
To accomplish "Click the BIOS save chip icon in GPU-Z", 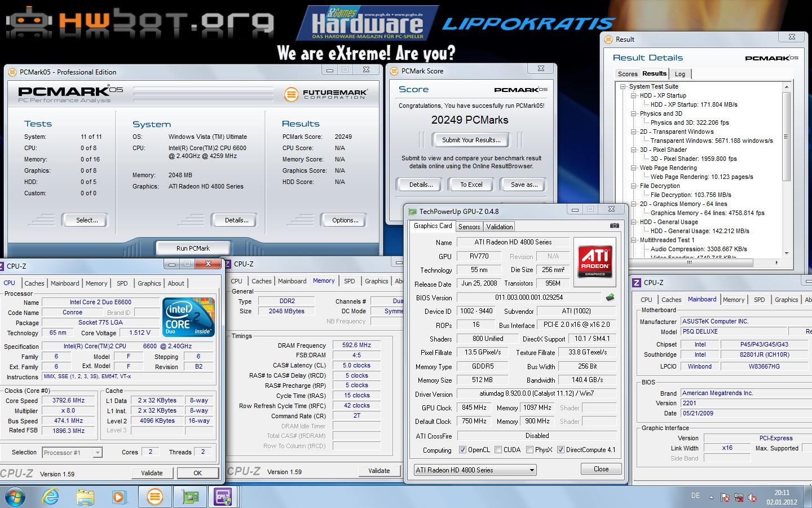I will coord(610,297).
